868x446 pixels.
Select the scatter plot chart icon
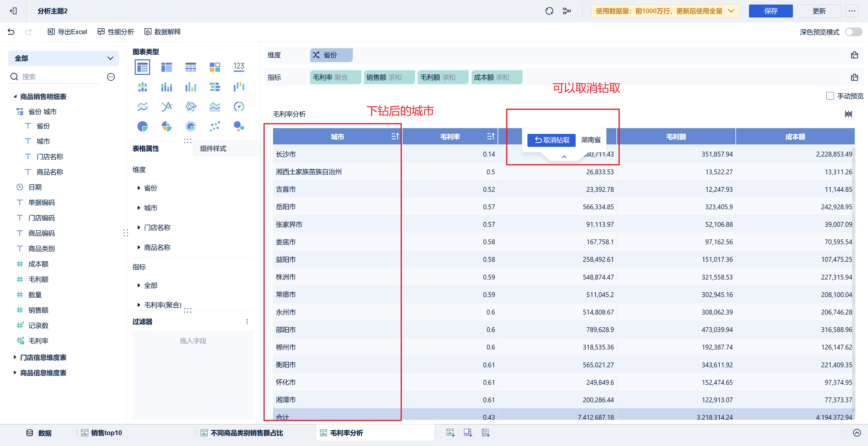215,126
